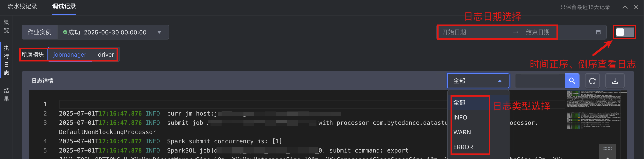644x159 pixels.
Task: Select INFO log type option
Action: (x=460, y=117)
